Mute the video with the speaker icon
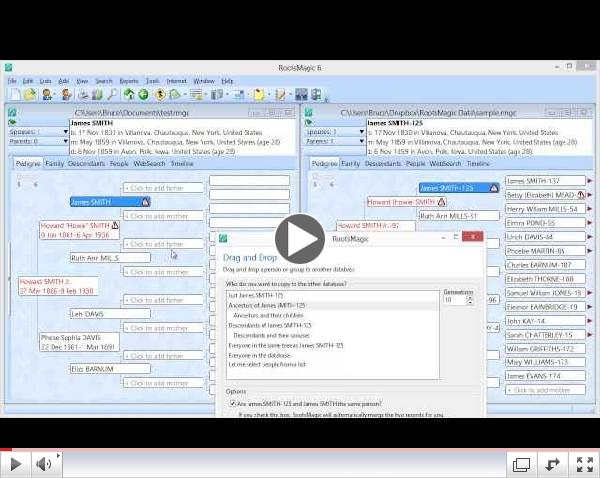 (x=44, y=464)
